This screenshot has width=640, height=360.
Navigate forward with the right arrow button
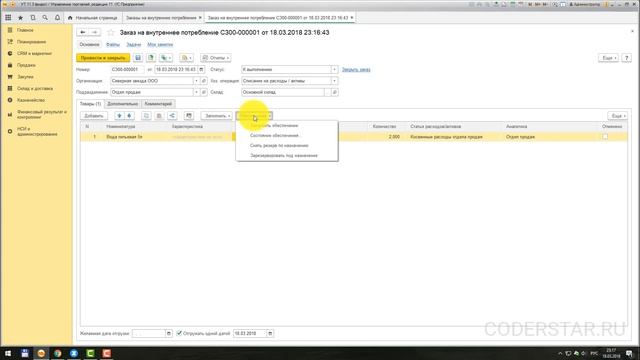[94, 32]
